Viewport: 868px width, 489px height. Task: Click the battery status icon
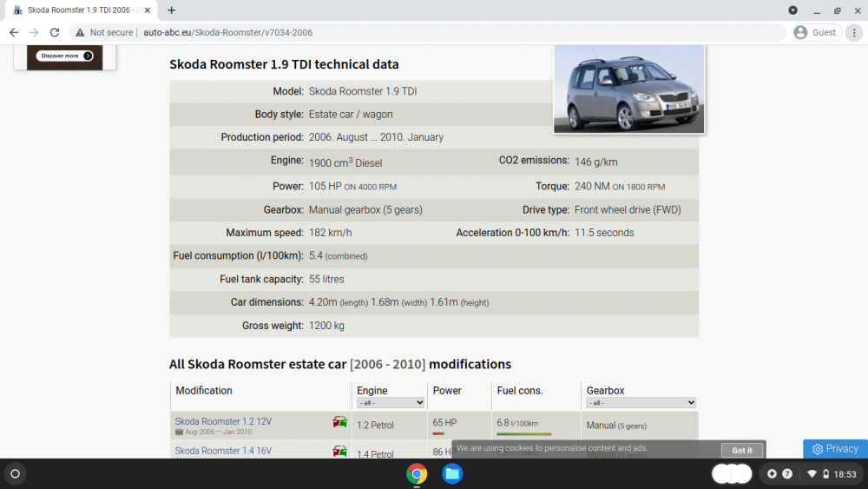point(826,474)
